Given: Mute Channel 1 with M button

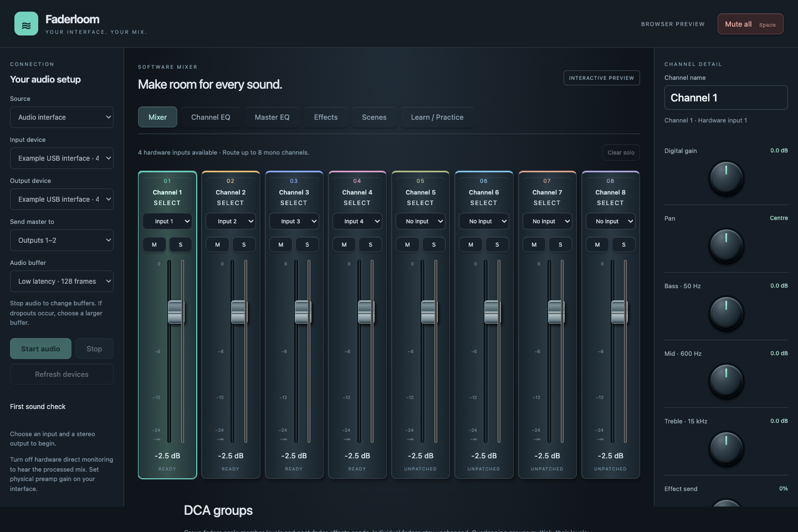Looking at the screenshot, I should tap(154, 244).
